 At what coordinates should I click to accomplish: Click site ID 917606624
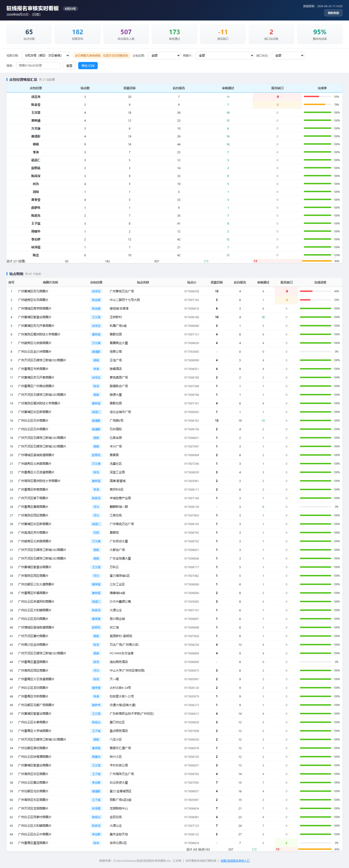[x=191, y=843]
